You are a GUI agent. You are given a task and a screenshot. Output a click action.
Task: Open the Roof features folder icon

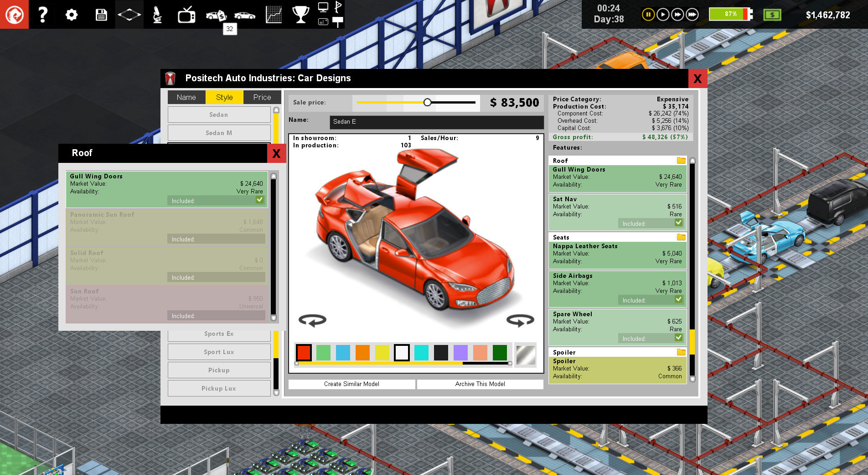tap(680, 161)
